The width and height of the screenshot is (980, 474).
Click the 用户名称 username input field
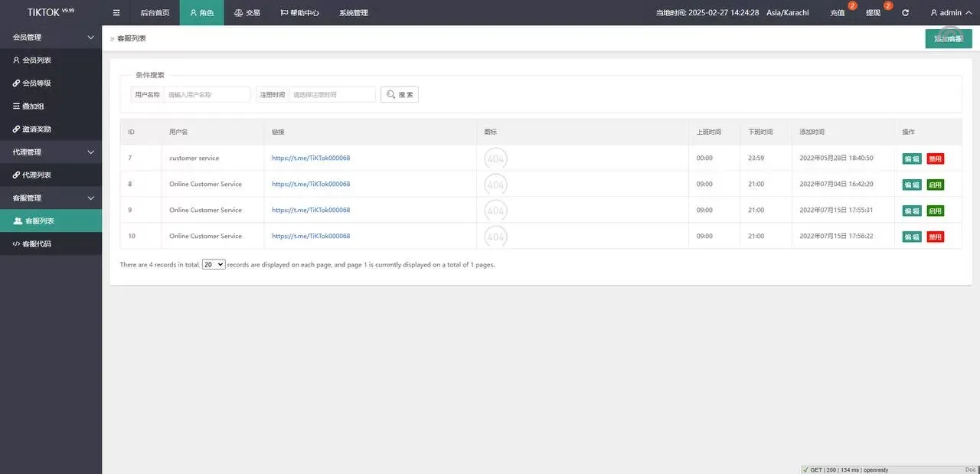(207, 94)
